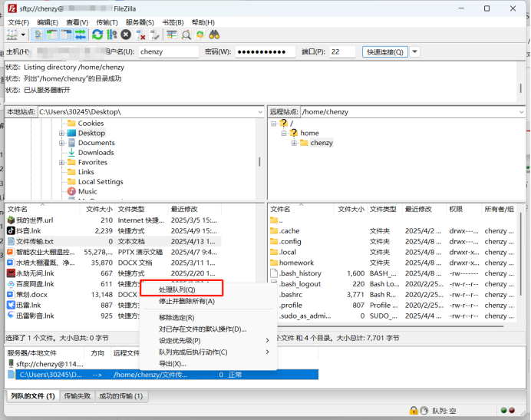Select local file 抖音.lnk
This screenshot has height=420, width=531.
(28, 231)
